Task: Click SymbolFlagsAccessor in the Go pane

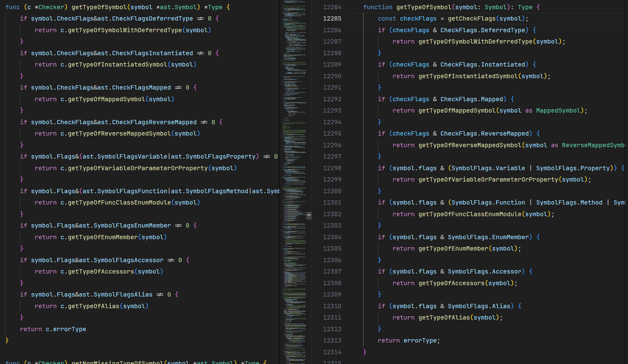Action: 129,260
